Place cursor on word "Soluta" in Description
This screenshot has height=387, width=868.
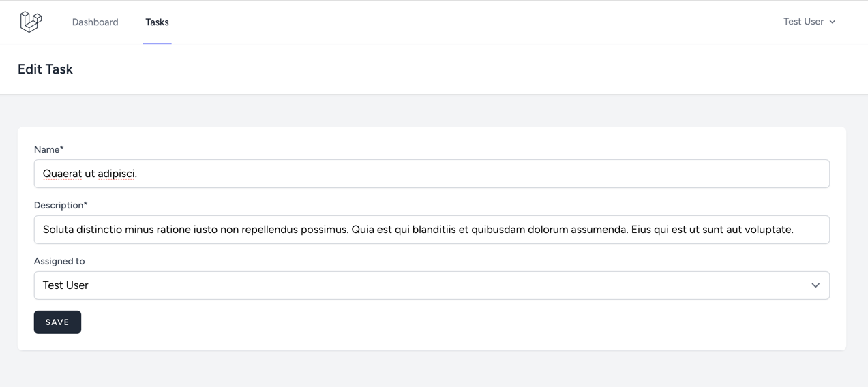click(x=58, y=230)
